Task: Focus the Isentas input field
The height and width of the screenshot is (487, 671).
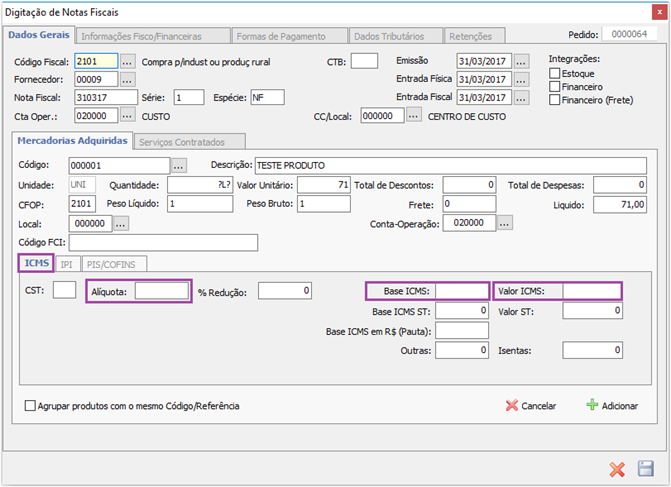Action: pos(592,350)
